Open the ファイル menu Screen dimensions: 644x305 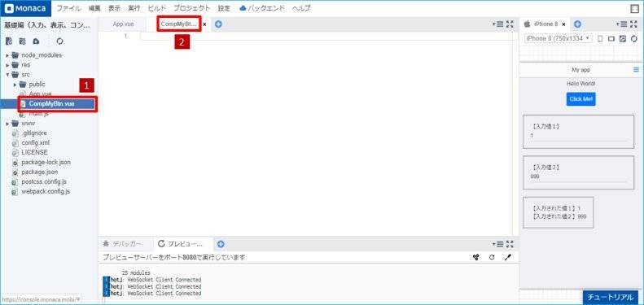click(x=68, y=8)
